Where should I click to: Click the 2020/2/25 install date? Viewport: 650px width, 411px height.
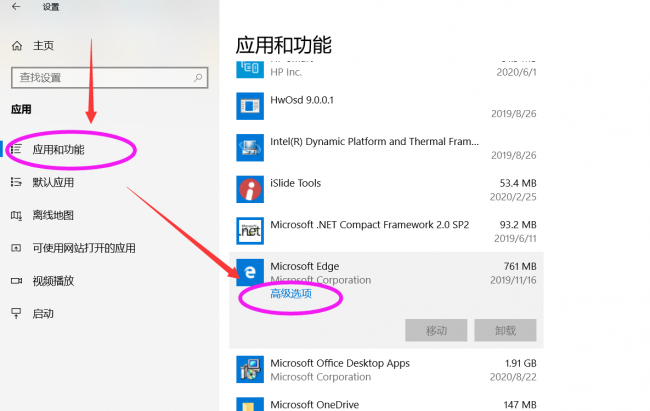click(513, 197)
